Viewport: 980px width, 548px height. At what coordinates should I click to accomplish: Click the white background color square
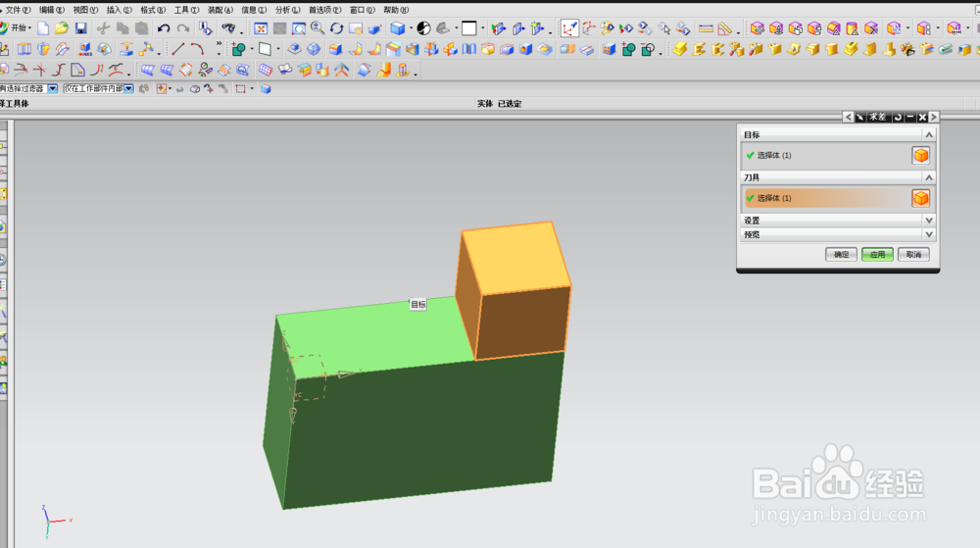468,28
